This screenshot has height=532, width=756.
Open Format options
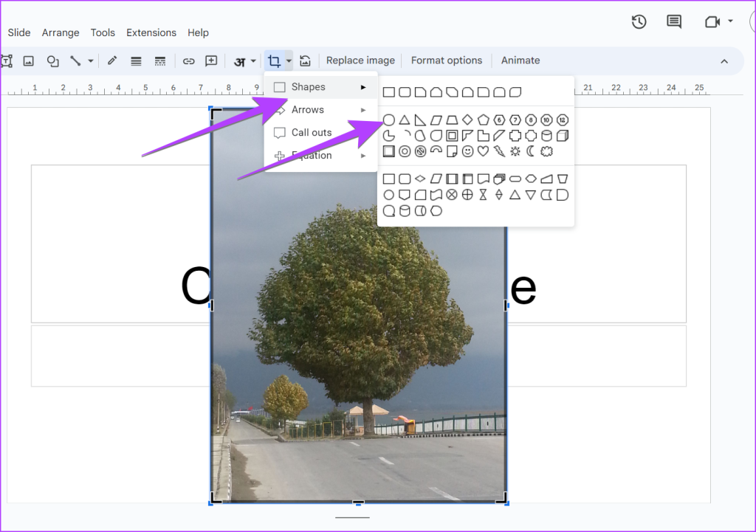(x=446, y=61)
